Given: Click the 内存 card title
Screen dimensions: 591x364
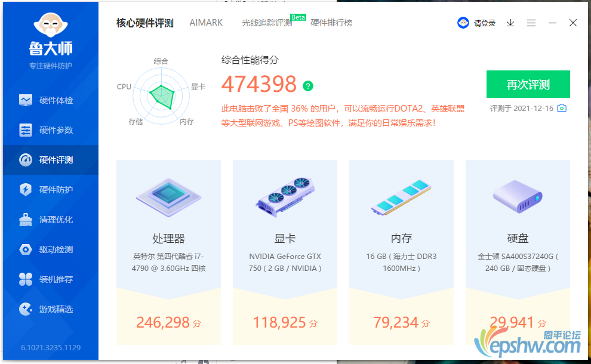Looking at the screenshot, I should tap(401, 239).
